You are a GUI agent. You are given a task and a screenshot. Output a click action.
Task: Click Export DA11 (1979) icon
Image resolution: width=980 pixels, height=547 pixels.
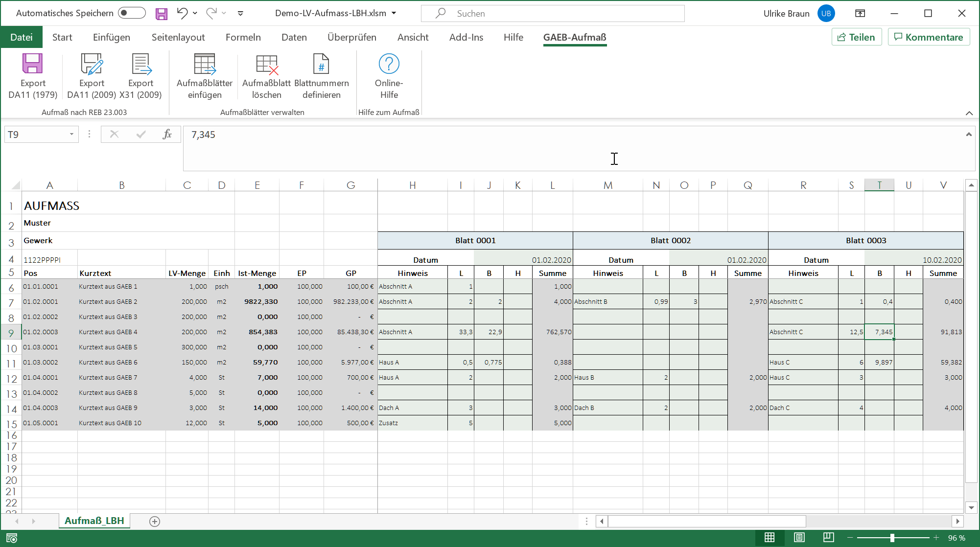pyautogui.click(x=32, y=64)
